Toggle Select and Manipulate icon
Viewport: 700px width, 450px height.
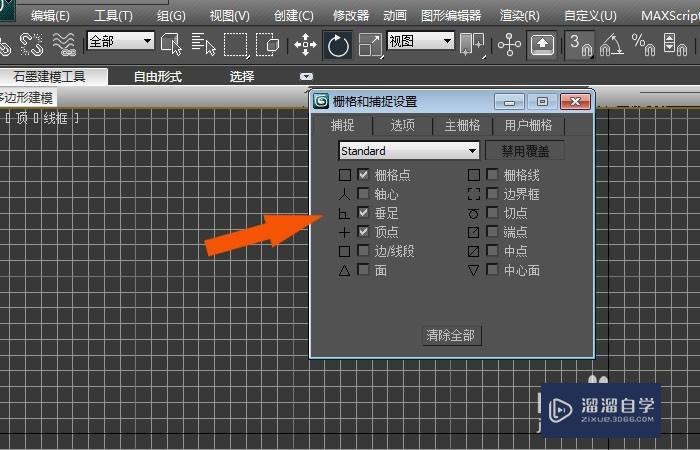click(509, 45)
